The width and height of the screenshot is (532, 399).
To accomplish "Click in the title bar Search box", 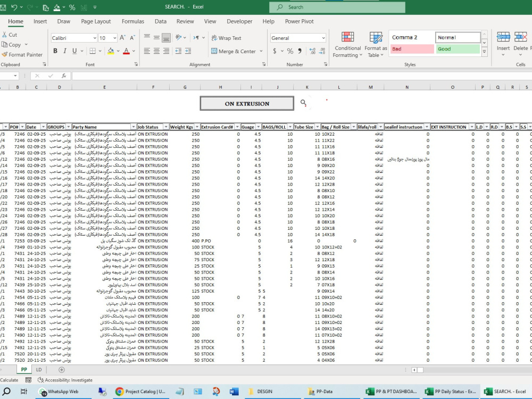I will (337, 7).
